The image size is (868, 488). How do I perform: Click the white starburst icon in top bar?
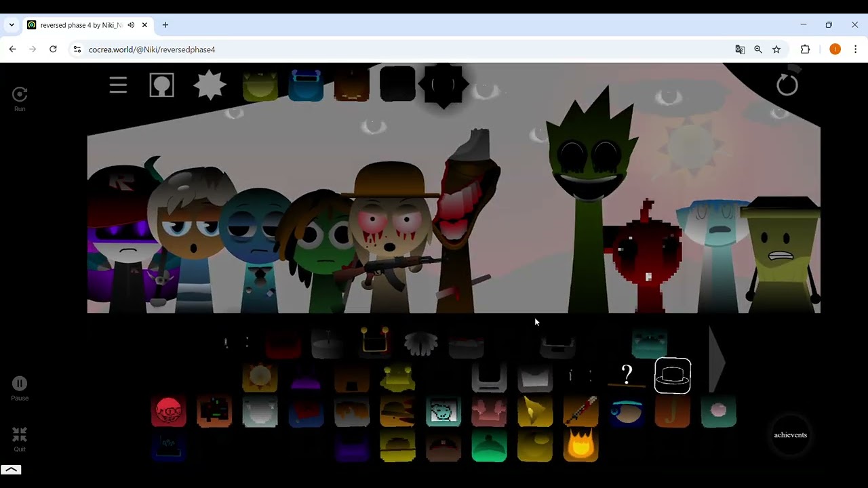[210, 85]
